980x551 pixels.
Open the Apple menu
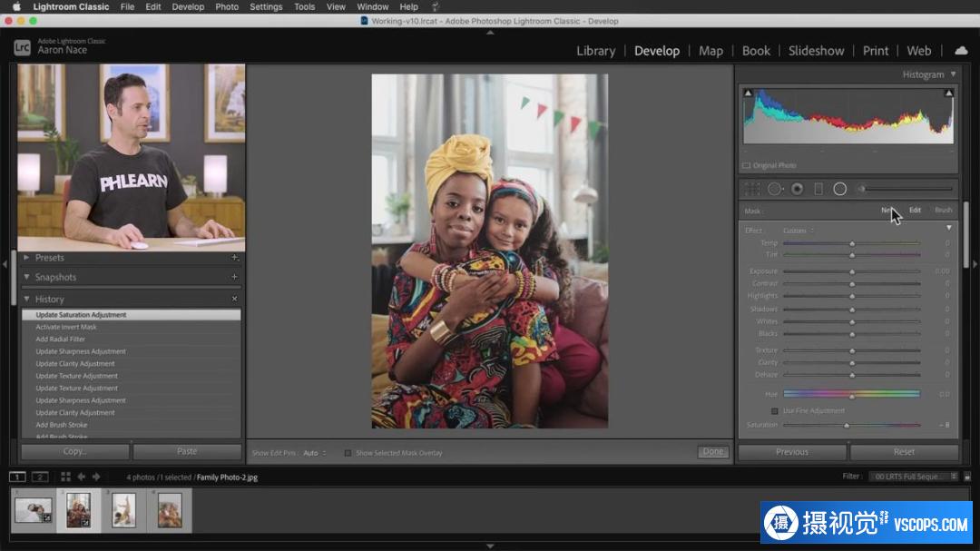point(17,7)
